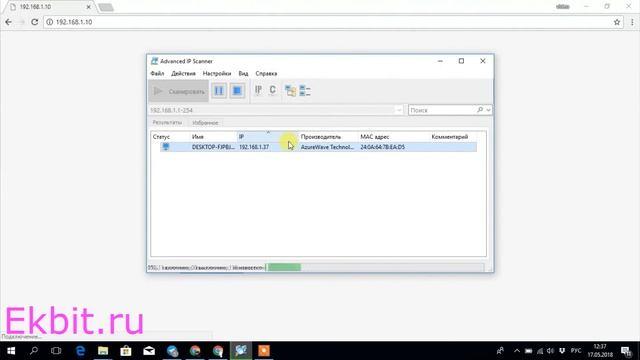Open the taskbar clock showing 12:37
Image resolution: width=640 pixels, height=360 pixels.
click(600, 351)
